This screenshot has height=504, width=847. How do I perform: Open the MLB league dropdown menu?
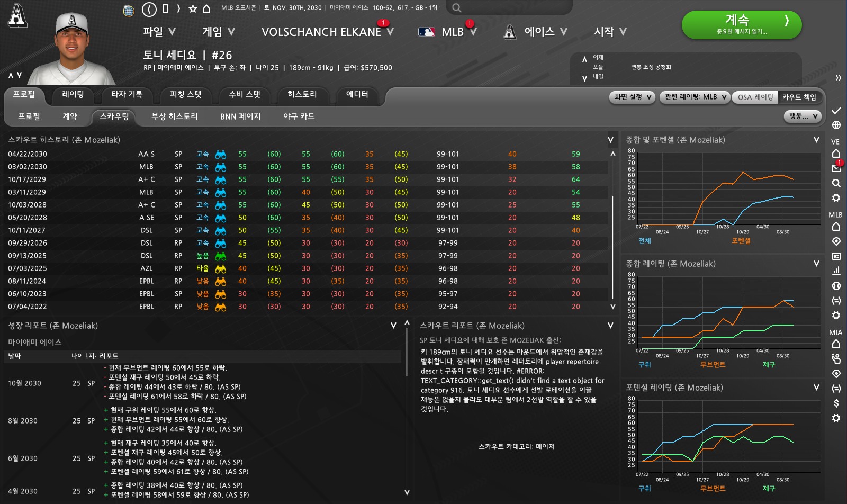point(448,32)
